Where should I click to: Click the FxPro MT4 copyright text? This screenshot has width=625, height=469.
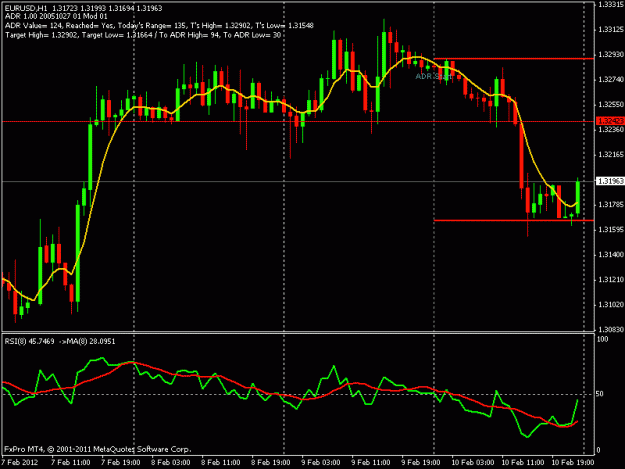[x=98, y=449]
